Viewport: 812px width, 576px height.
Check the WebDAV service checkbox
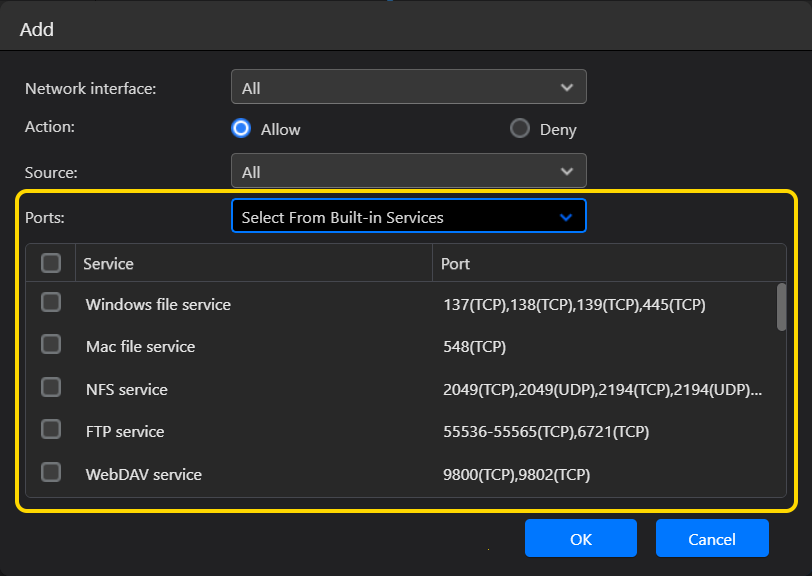click(51, 472)
